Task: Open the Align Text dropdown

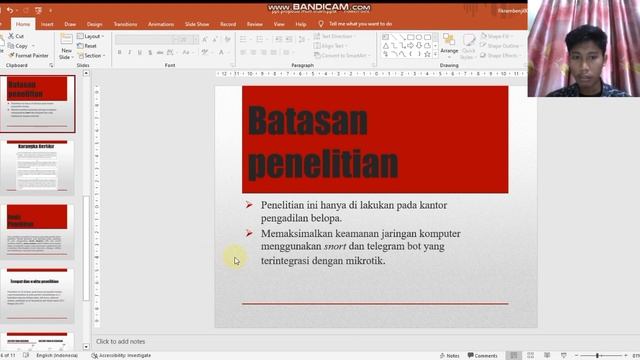Action: [331, 46]
